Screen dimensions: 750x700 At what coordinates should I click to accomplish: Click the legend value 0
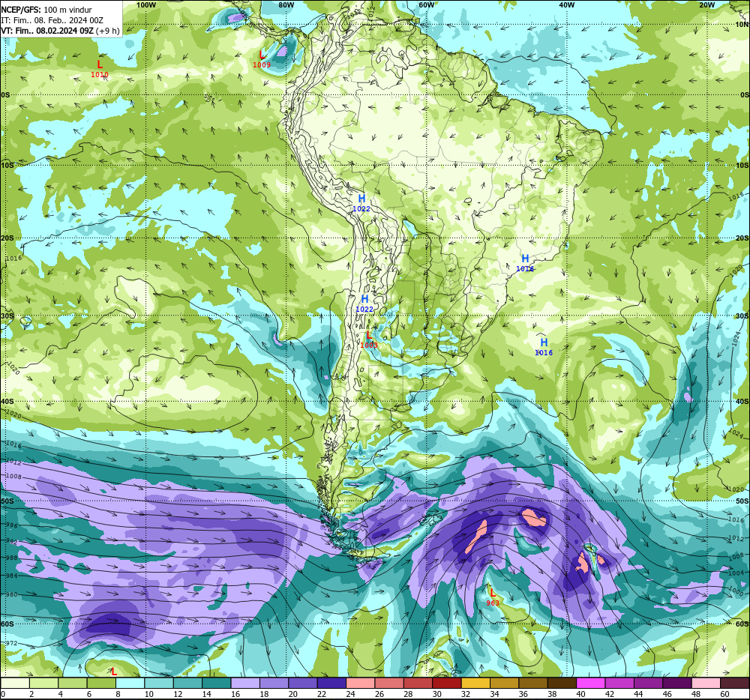point(3,694)
